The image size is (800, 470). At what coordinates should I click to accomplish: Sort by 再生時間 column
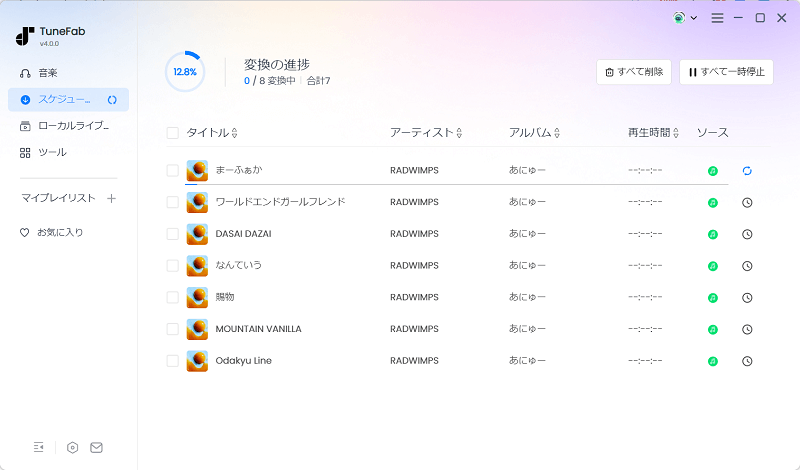(x=653, y=133)
